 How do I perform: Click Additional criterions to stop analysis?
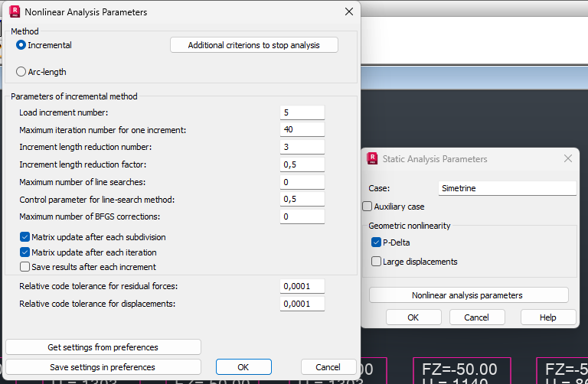pyautogui.click(x=253, y=45)
